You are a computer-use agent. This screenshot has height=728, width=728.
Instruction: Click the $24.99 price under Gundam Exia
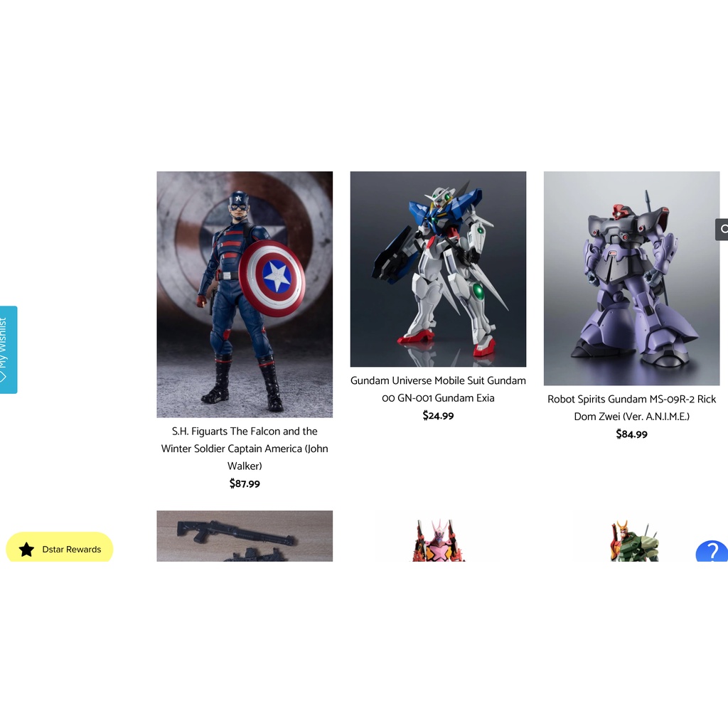(x=438, y=415)
